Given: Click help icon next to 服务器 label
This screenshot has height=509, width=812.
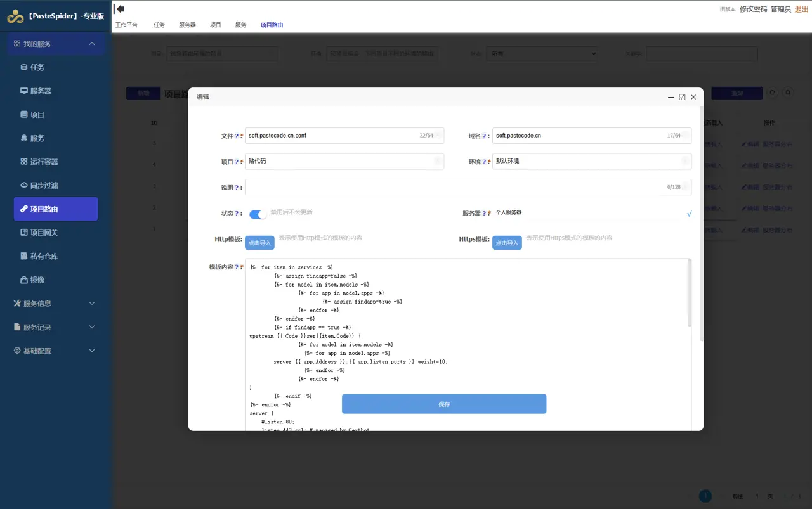Looking at the screenshot, I should 485,214.
